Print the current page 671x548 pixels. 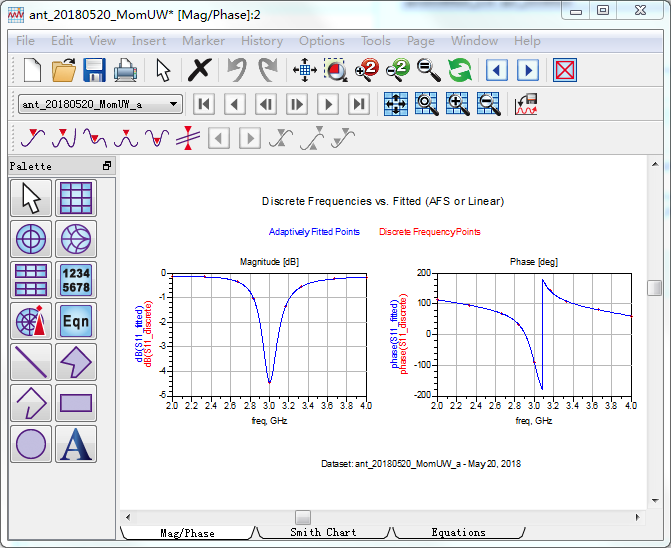click(125, 70)
